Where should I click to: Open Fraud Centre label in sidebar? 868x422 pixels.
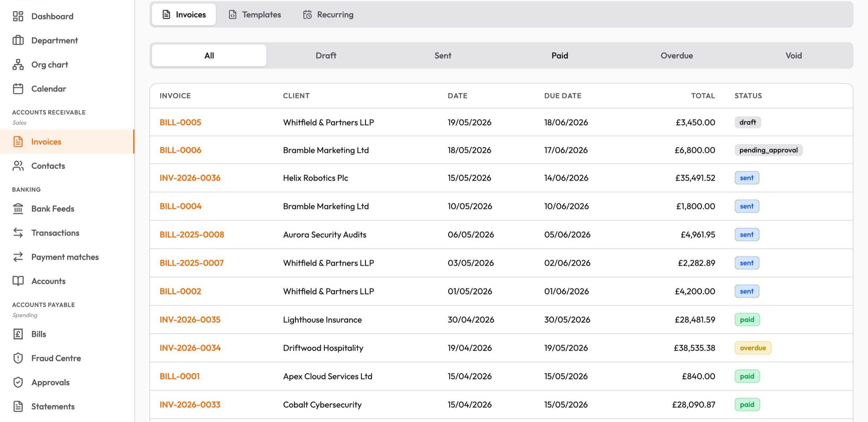[56, 358]
